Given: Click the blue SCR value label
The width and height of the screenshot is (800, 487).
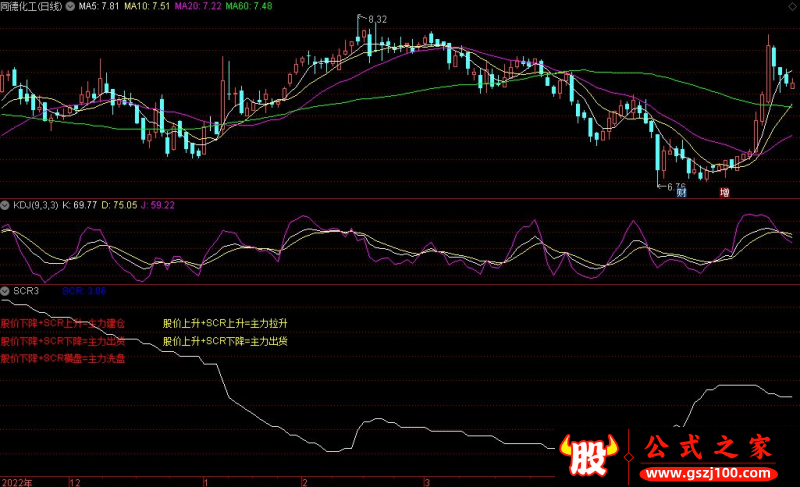Looking at the screenshot, I should (84, 291).
